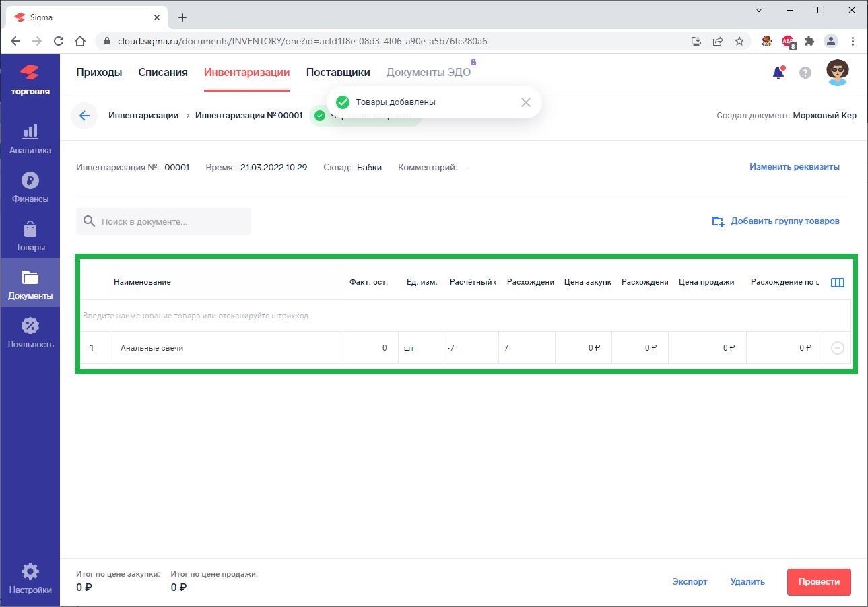
Task: Open the help question mark icon
Action: [805, 73]
